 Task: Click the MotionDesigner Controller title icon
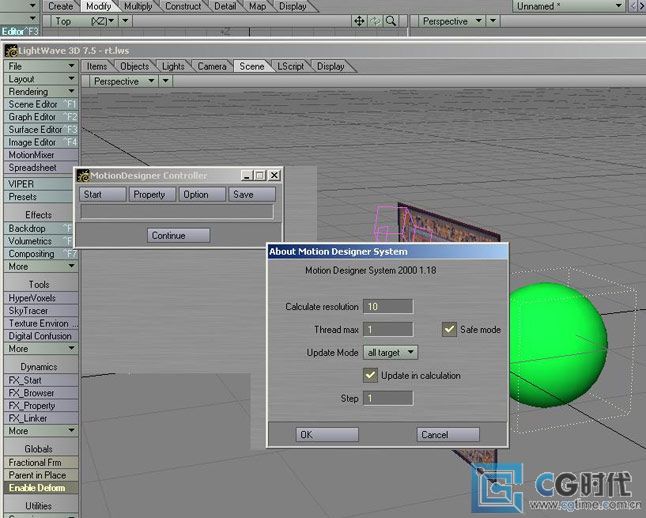pyautogui.click(x=83, y=176)
